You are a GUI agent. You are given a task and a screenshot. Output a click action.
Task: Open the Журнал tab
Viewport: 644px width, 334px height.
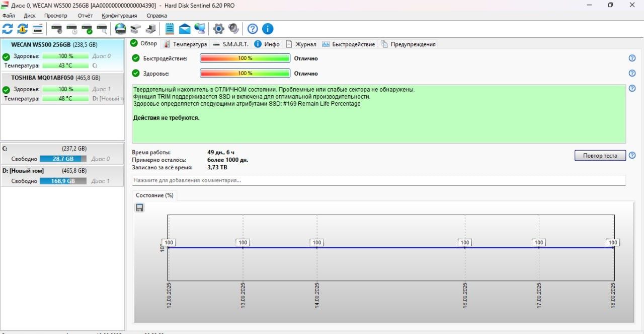pyautogui.click(x=301, y=44)
